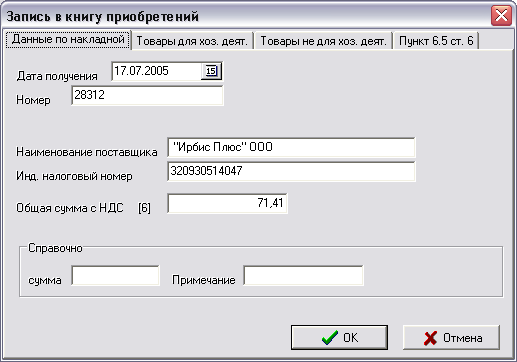The height and width of the screenshot is (362, 517).
Task: Click the Наименование поставщика input field
Action: pyautogui.click(x=291, y=147)
